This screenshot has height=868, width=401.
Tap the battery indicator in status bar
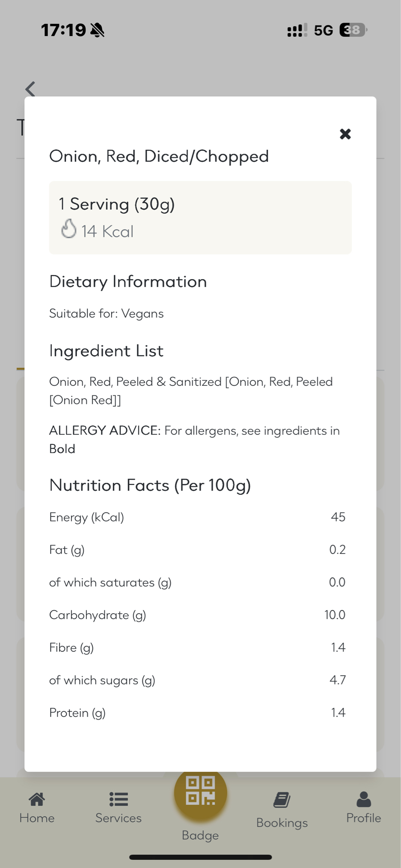click(353, 30)
